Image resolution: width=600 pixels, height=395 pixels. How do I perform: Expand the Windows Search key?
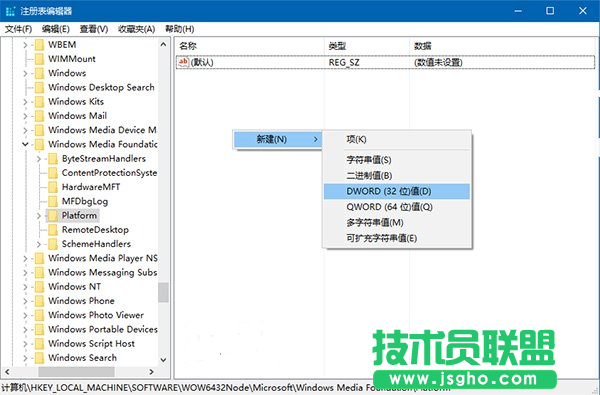coord(25,358)
